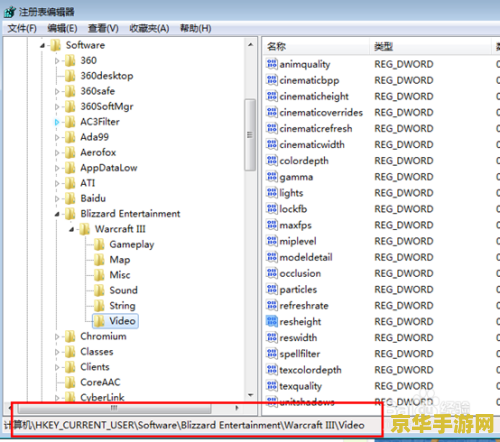Click the cinematicwidth value icon

click(x=272, y=144)
